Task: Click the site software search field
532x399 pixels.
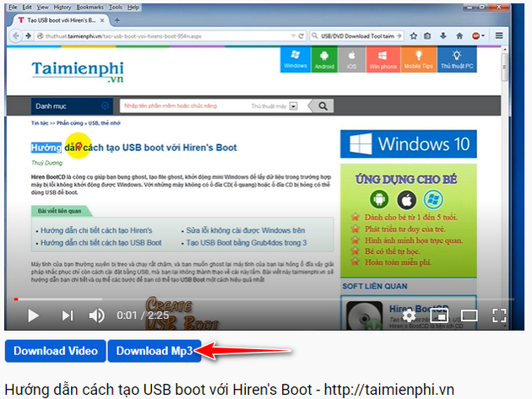Action: coord(185,105)
